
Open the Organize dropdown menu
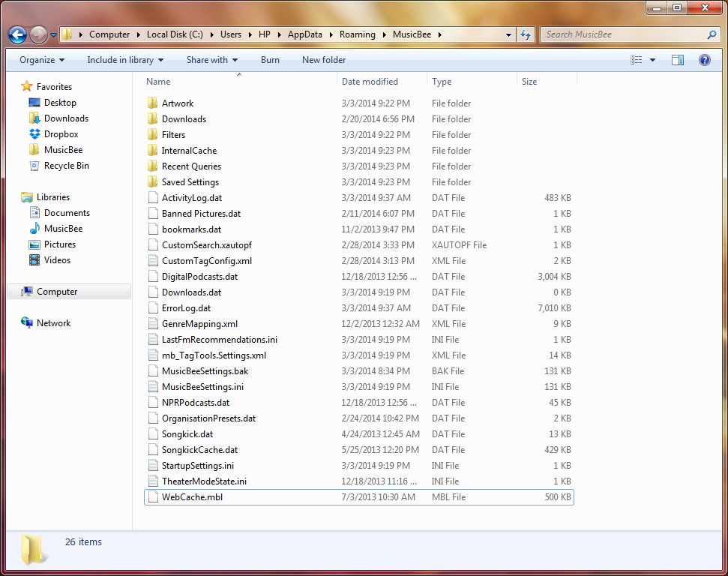[42, 60]
